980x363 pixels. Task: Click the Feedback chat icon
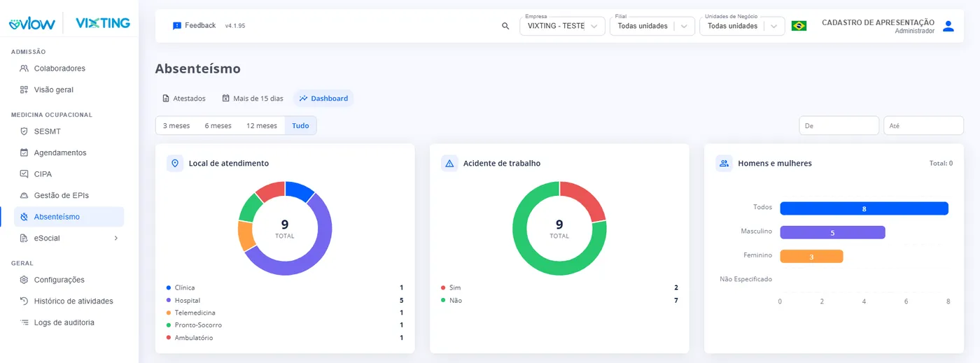(177, 26)
